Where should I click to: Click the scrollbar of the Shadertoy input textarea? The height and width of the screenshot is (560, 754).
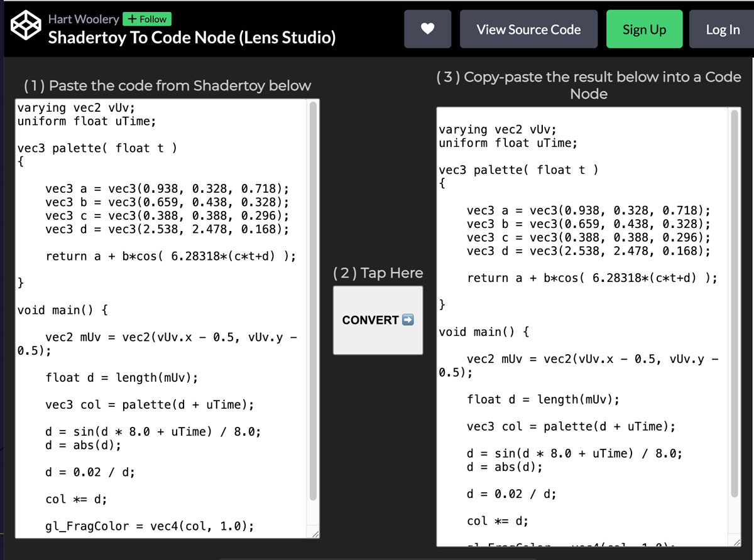point(313,301)
